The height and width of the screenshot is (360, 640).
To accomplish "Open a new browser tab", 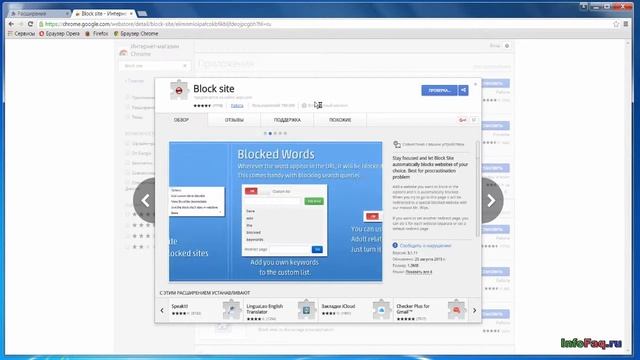I will pyautogui.click(x=142, y=13).
